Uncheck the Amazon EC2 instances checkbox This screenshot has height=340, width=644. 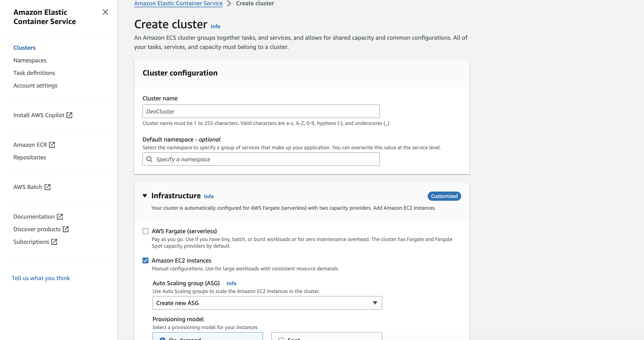(x=145, y=260)
